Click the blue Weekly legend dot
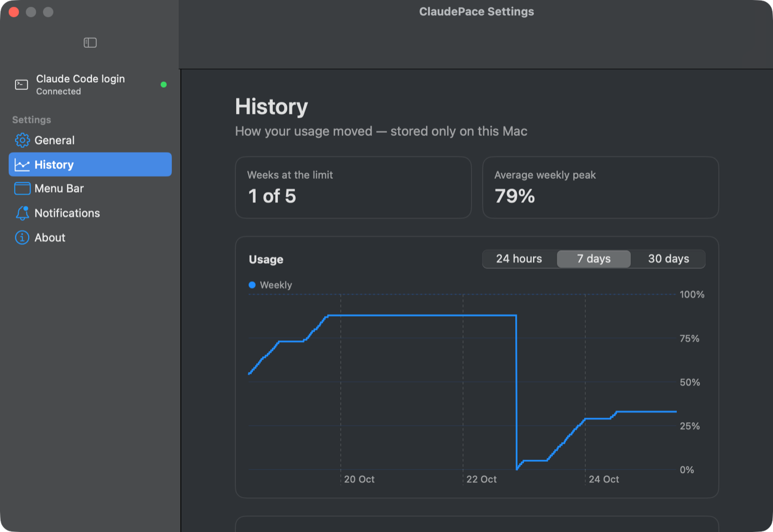773x532 pixels. (x=252, y=285)
